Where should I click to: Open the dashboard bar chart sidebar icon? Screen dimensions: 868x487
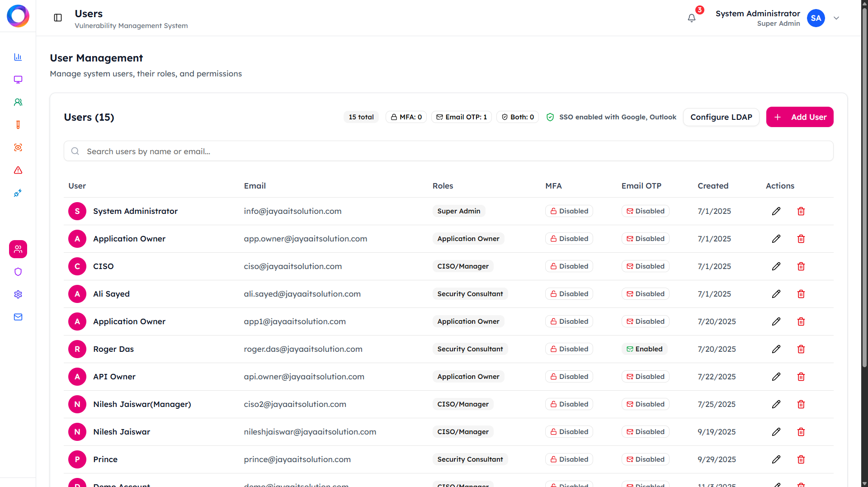tap(18, 57)
